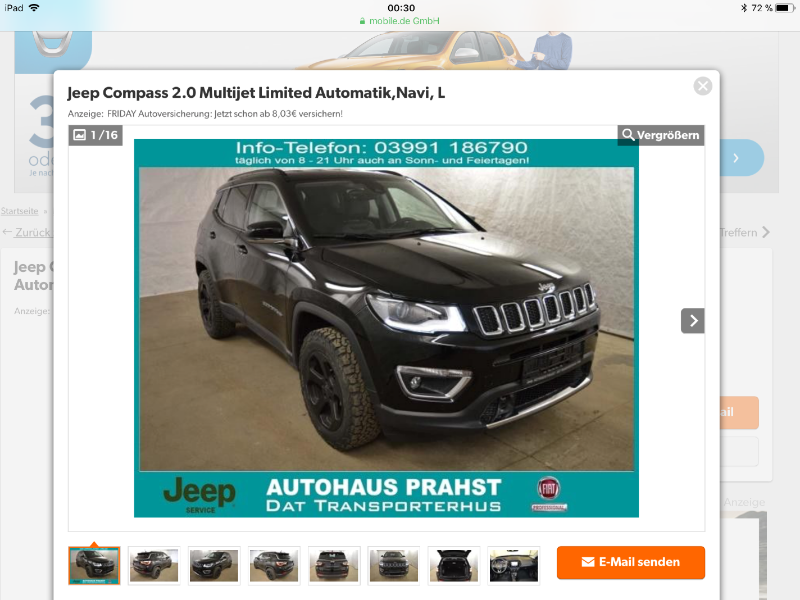This screenshot has height=600, width=800.
Task: Send an email via E-Mail senden
Action: [631, 562]
